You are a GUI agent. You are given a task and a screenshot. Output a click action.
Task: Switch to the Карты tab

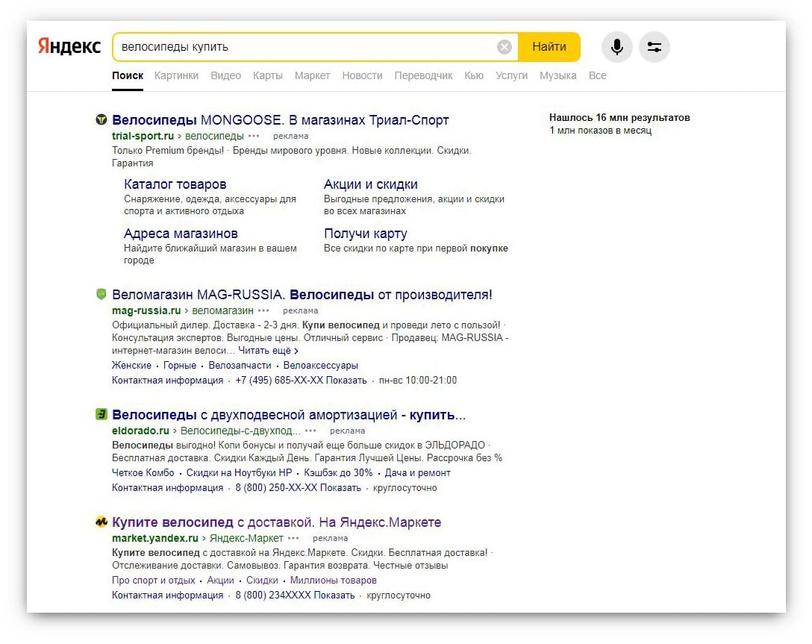(267, 75)
